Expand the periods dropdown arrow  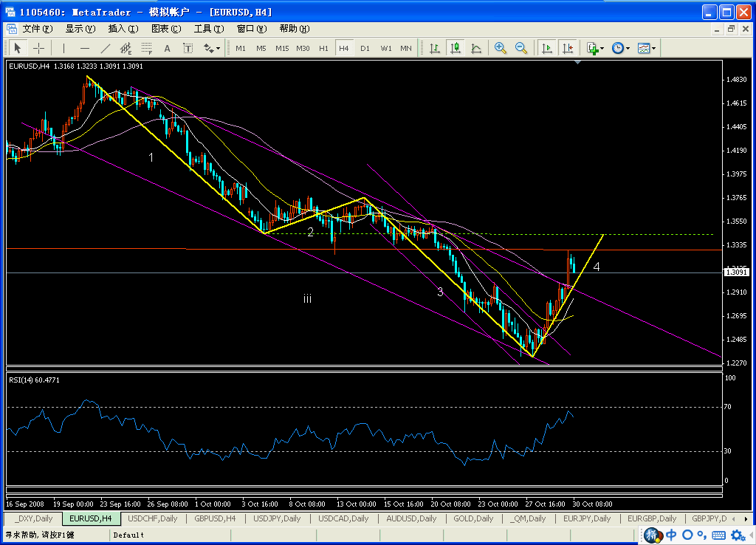[628, 48]
